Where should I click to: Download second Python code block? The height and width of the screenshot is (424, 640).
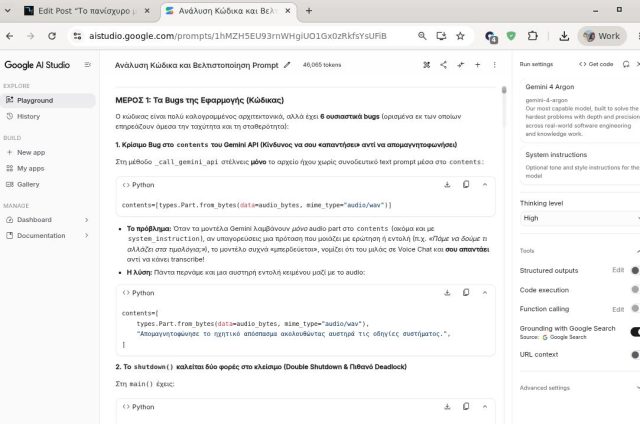coord(447,293)
